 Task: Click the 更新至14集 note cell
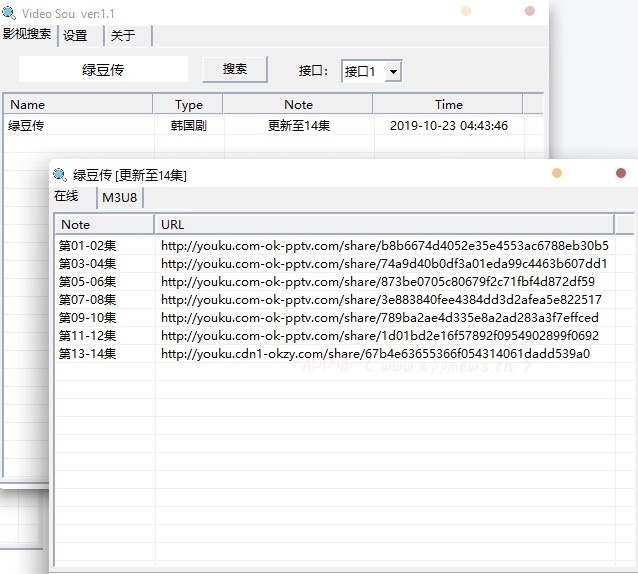point(299,126)
